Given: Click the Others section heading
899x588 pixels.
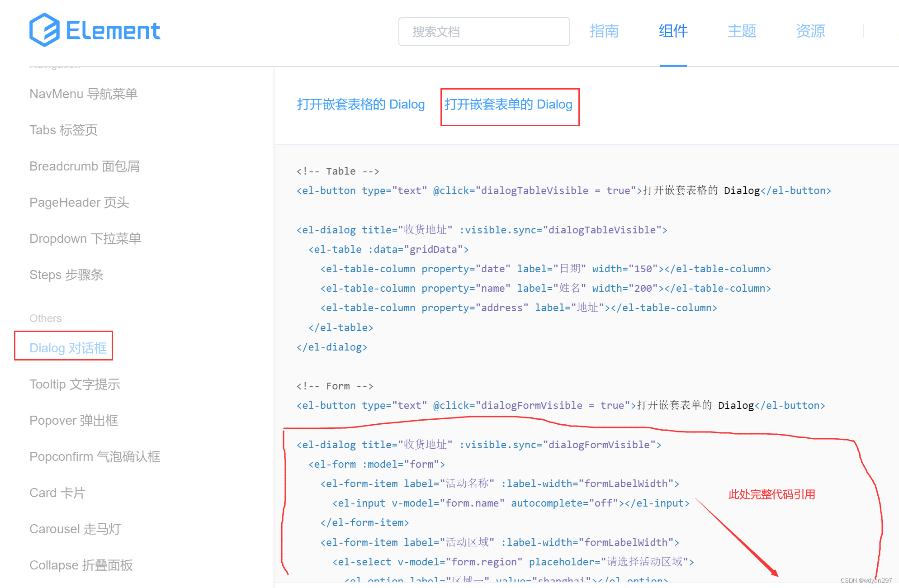Looking at the screenshot, I should click(x=46, y=318).
